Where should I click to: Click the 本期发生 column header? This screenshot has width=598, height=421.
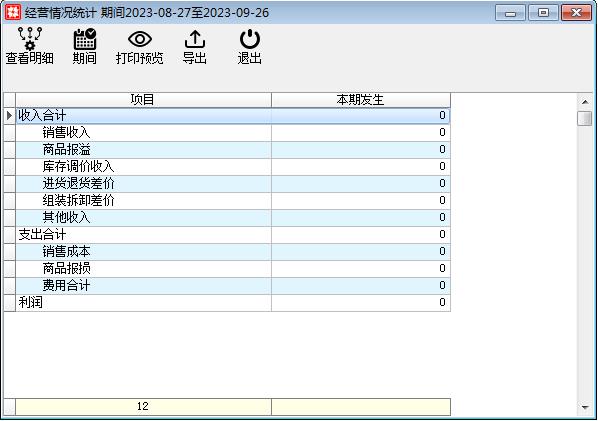[x=361, y=100]
